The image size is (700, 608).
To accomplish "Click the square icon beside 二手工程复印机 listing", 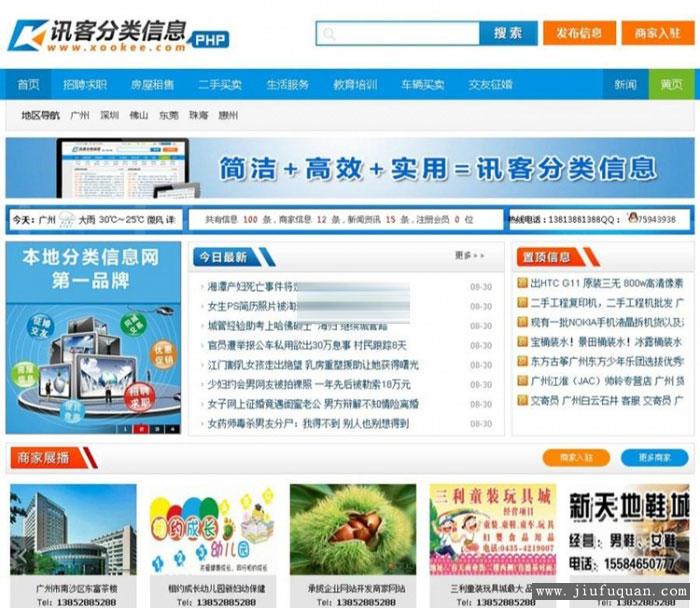I will pos(522,302).
